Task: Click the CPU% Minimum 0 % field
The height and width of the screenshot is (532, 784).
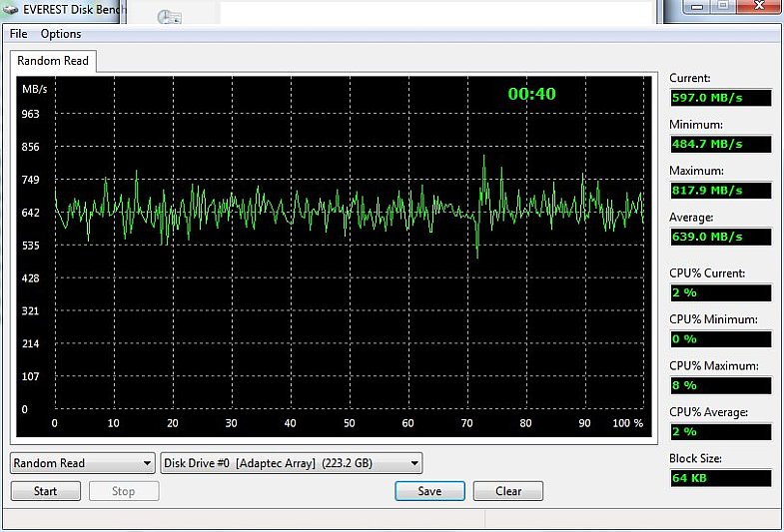Action: tap(721, 339)
